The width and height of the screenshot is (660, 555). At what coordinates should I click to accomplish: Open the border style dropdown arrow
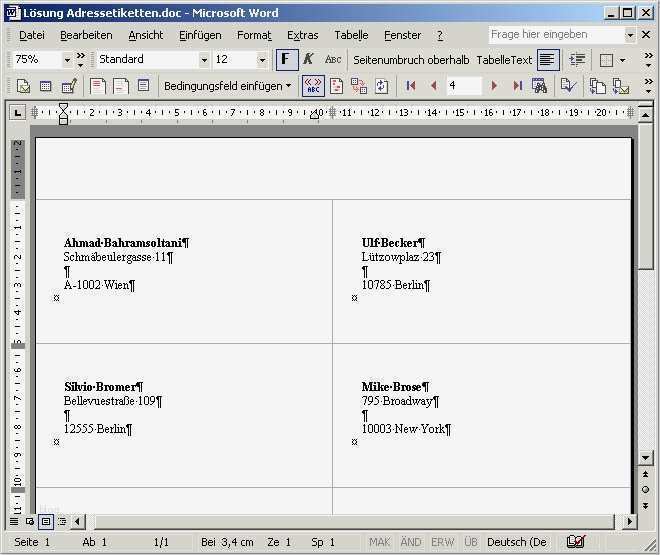tap(623, 60)
